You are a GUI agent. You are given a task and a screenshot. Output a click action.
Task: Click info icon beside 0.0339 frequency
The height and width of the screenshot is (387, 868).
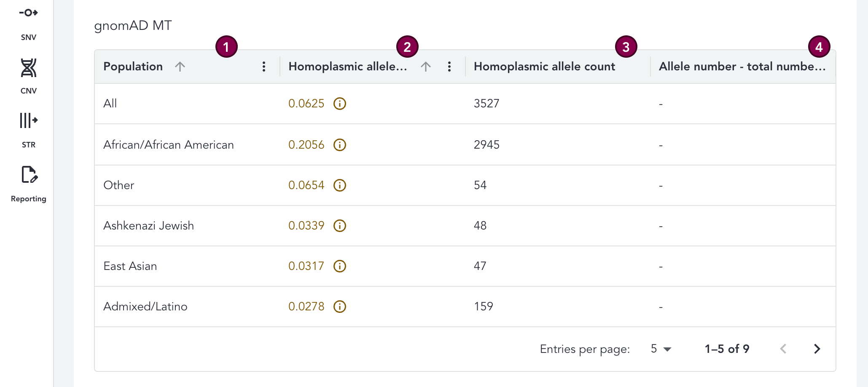click(339, 226)
